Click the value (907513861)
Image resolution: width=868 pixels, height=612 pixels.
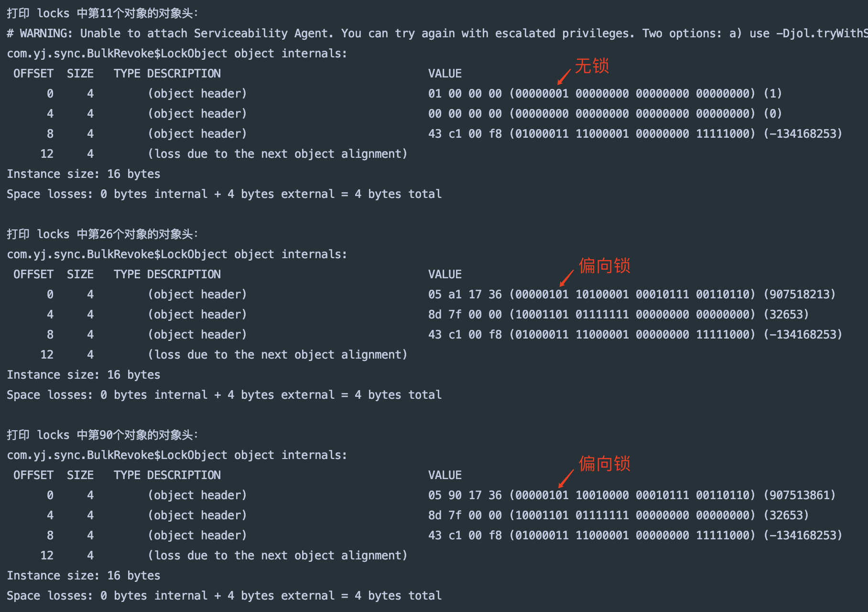[x=799, y=495]
